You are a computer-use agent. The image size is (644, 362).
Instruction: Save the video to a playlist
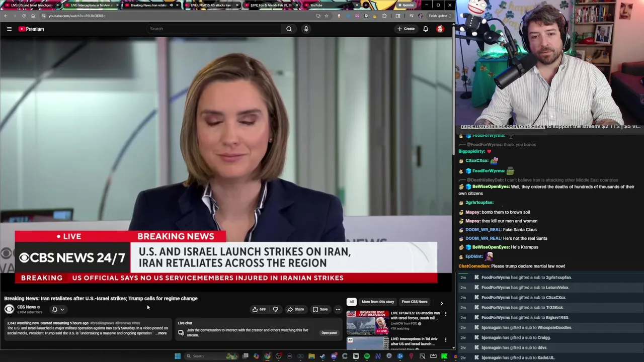click(320, 309)
